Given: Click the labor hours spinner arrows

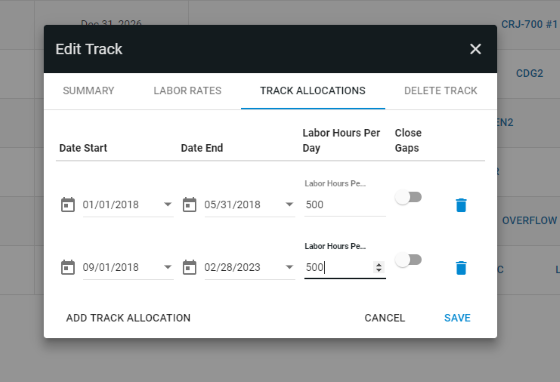Looking at the screenshot, I should coord(379,267).
